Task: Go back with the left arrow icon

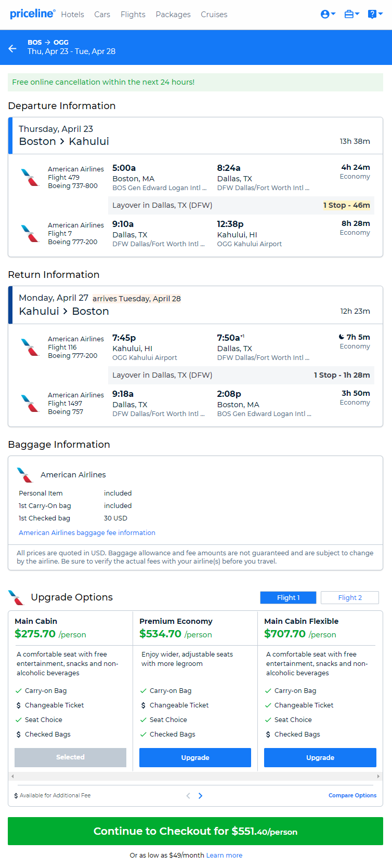Action: point(12,48)
